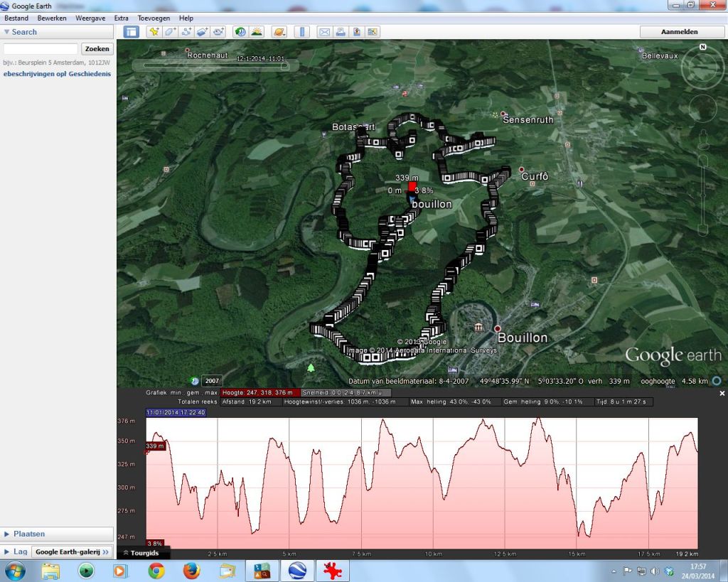Screen dimensions: 728x582
Task: Click the email envelope icon
Action: point(324,32)
